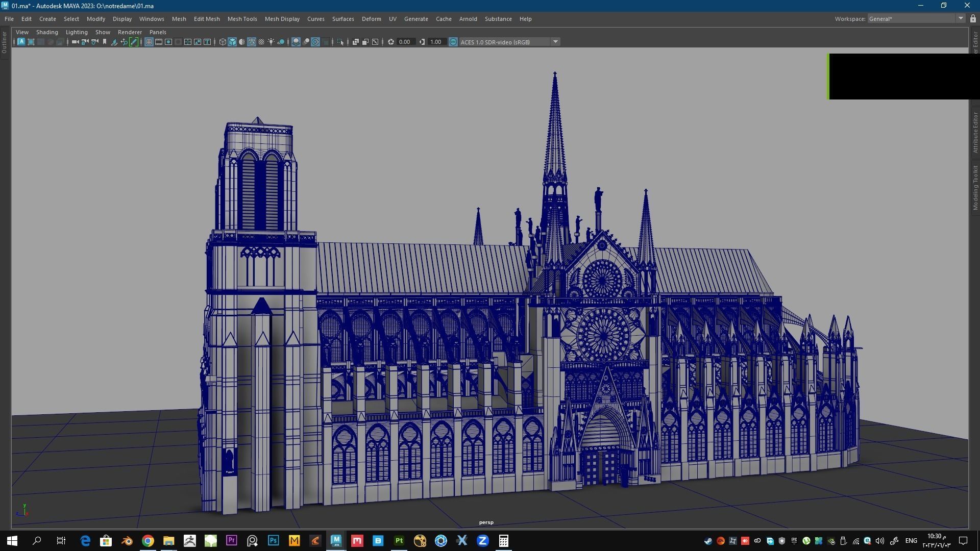Click the ENG language indicator
980x551 pixels.
coord(911,541)
